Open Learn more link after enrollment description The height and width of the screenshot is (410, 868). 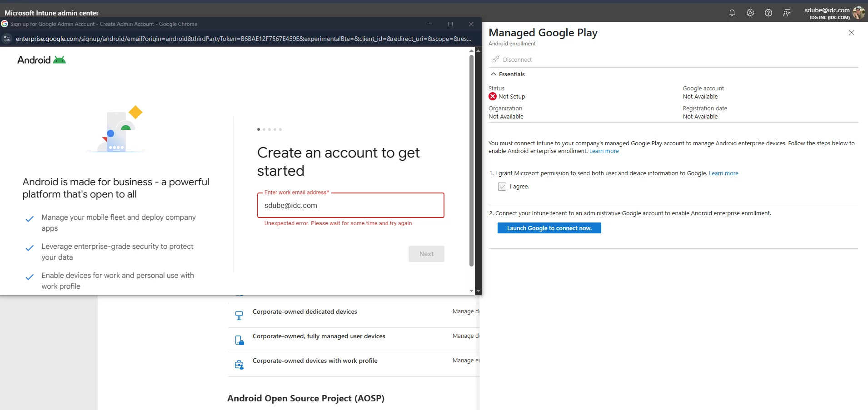pos(604,151)
